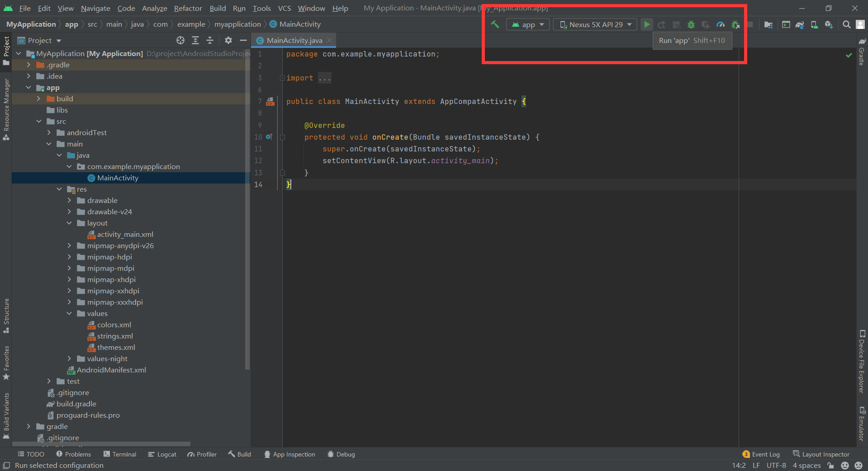Open Project Structure from the toolbar
Image resolution: width=868 pixels, height=471 pixels.
click(768, 24)
